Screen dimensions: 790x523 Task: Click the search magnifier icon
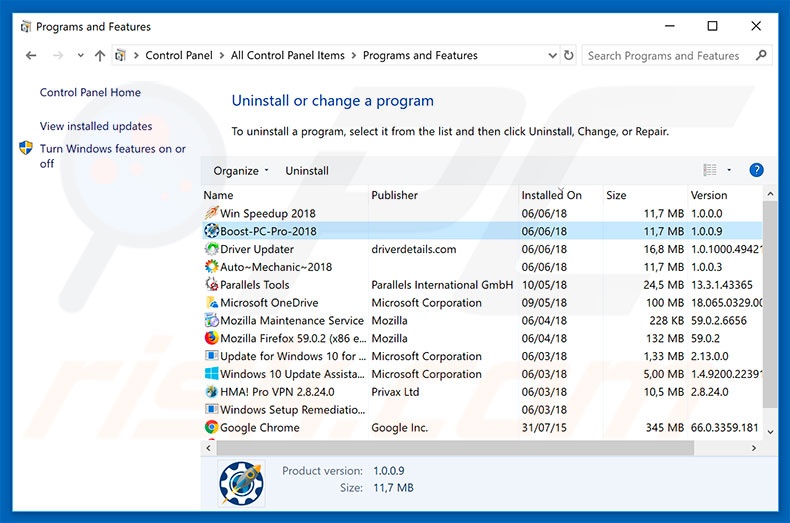click(x=761, y=55)
